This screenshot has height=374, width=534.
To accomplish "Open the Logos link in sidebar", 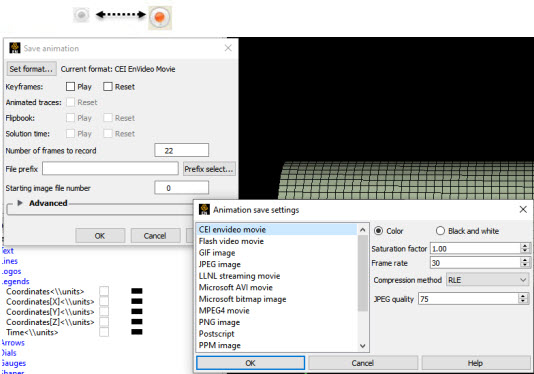I will (x=11, y=271).
